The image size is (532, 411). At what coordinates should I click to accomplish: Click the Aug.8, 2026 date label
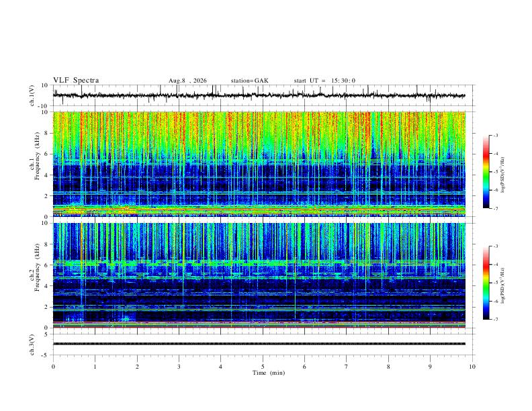tap(187, 81)
